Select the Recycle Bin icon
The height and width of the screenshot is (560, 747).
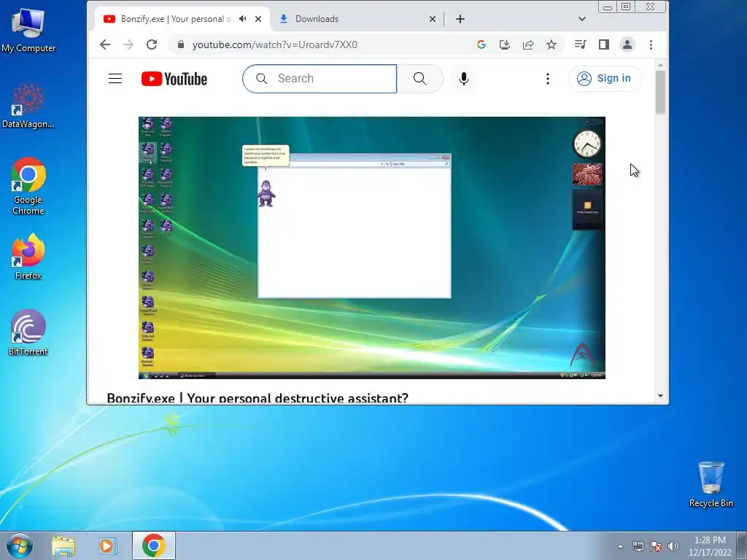coord(711,484)
